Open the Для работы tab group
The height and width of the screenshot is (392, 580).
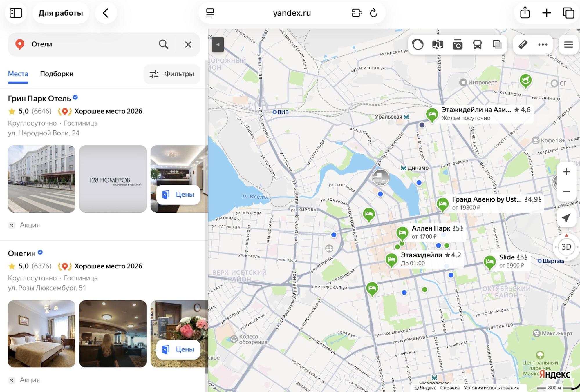61,13
